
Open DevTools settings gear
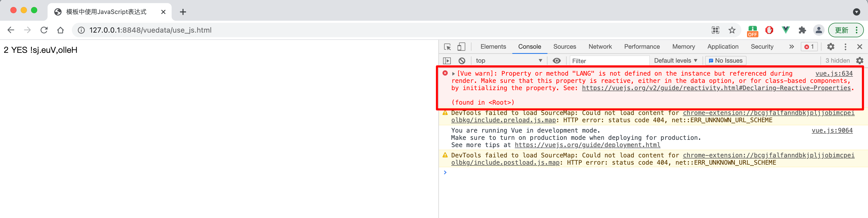[x=831, y=47]
